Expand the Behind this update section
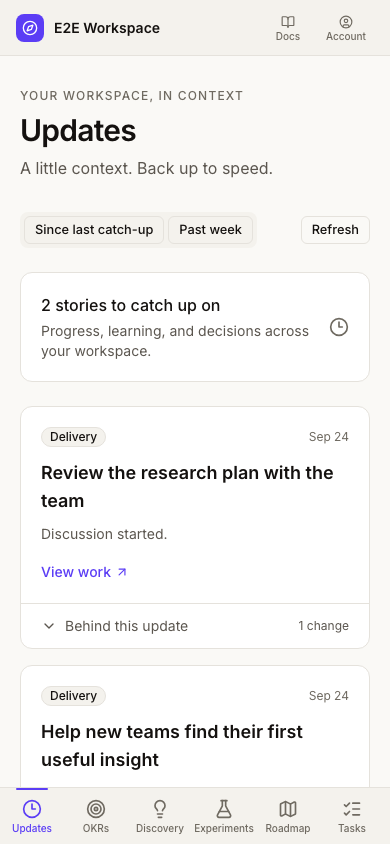The width and height of the screenshot is (390, 844). [x=195, y=626]
